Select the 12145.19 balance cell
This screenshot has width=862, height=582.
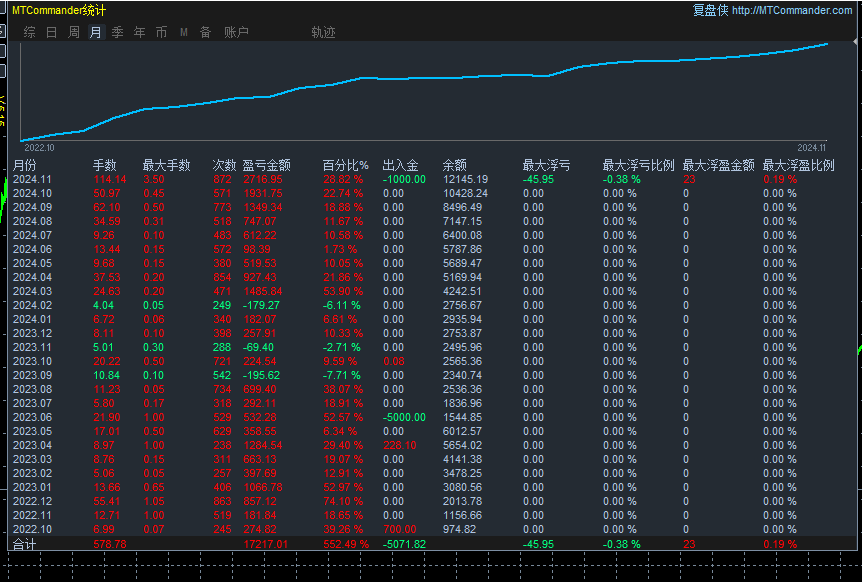point(466,179)
